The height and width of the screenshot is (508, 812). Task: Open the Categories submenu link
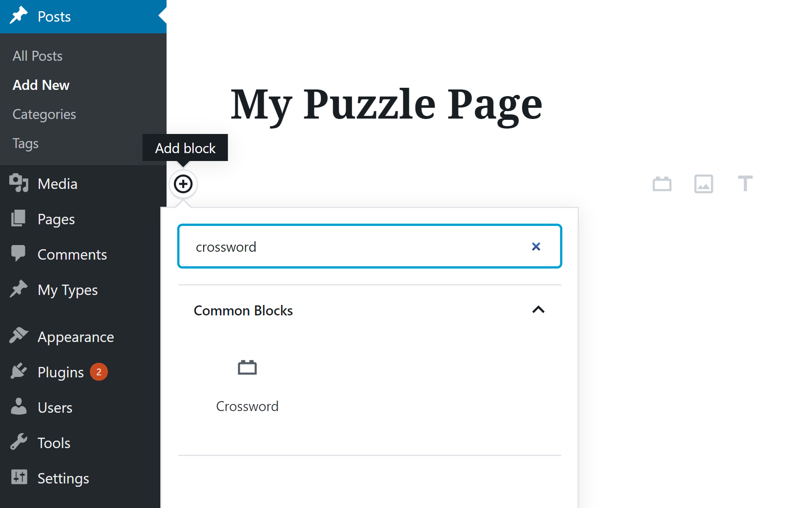[44, 114]
